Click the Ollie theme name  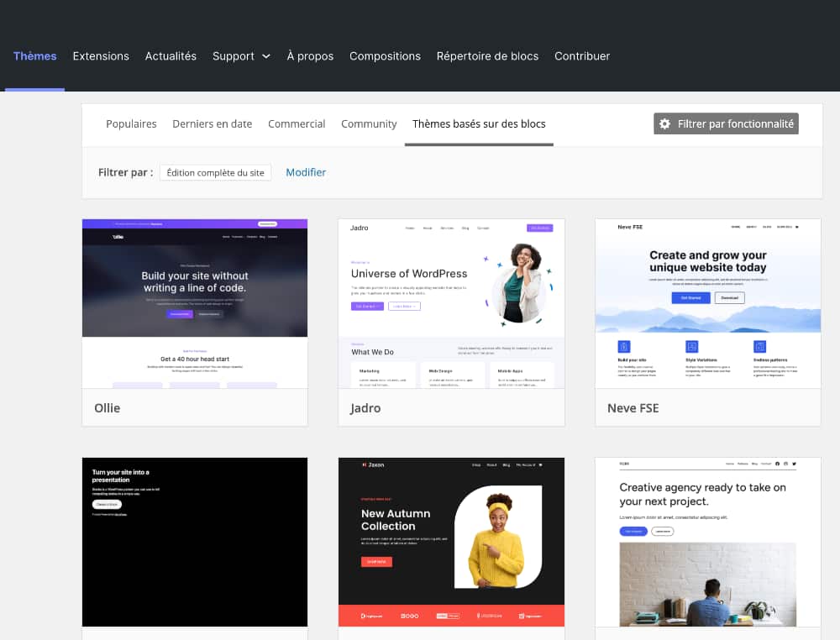(x=108, y=408)
